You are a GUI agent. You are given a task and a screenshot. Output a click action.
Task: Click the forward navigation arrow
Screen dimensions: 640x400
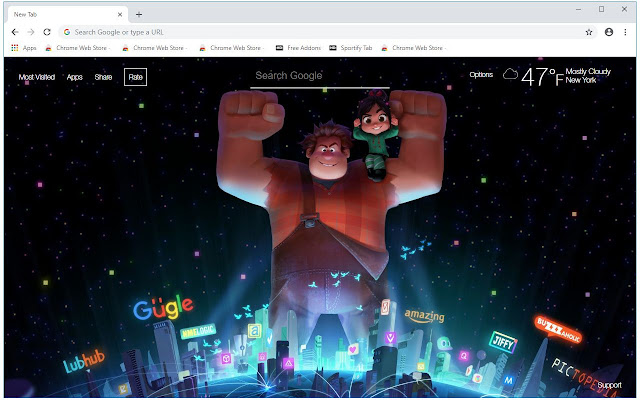(31, 32)
